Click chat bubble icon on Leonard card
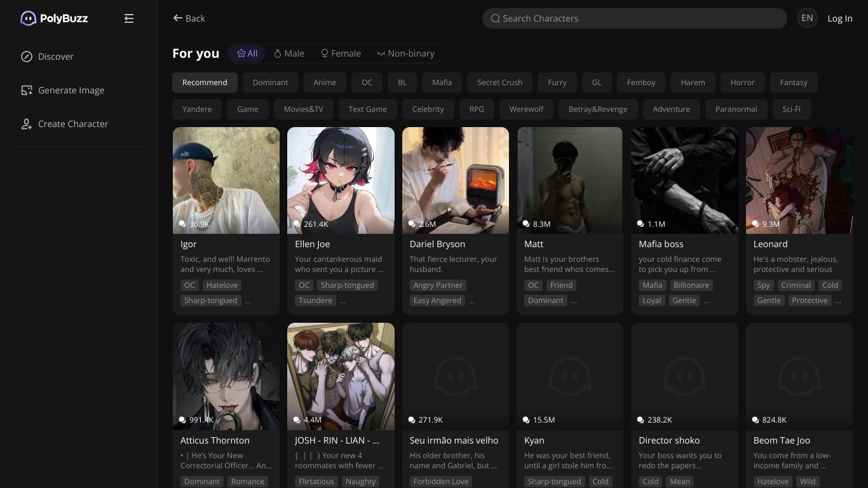The height and width of the screenshot is (488, 868). (x=756, y=224)
